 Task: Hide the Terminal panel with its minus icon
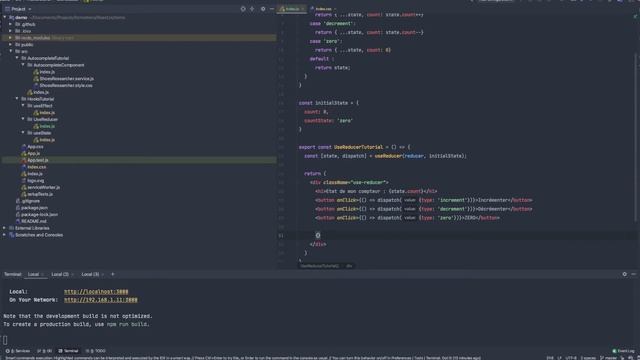[633, 274]
